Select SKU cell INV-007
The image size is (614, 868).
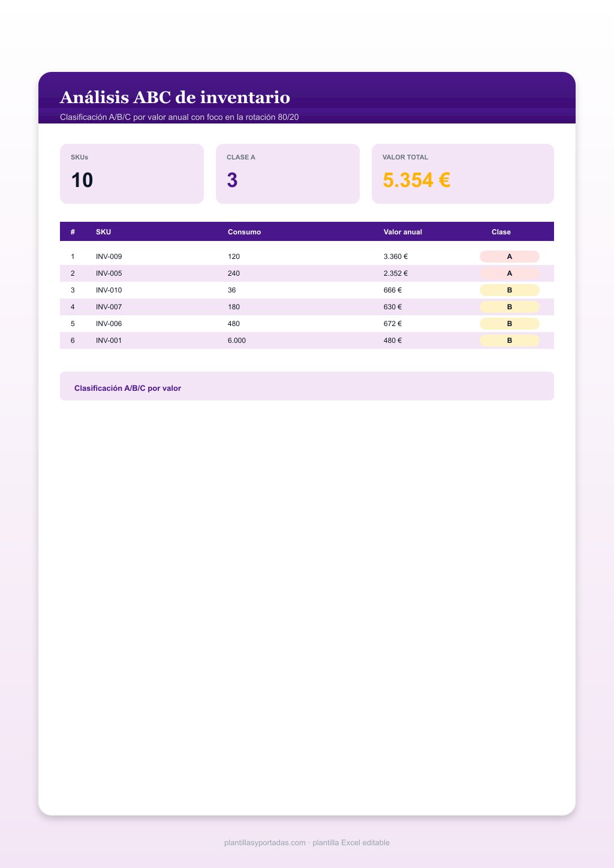coord(109,307)
